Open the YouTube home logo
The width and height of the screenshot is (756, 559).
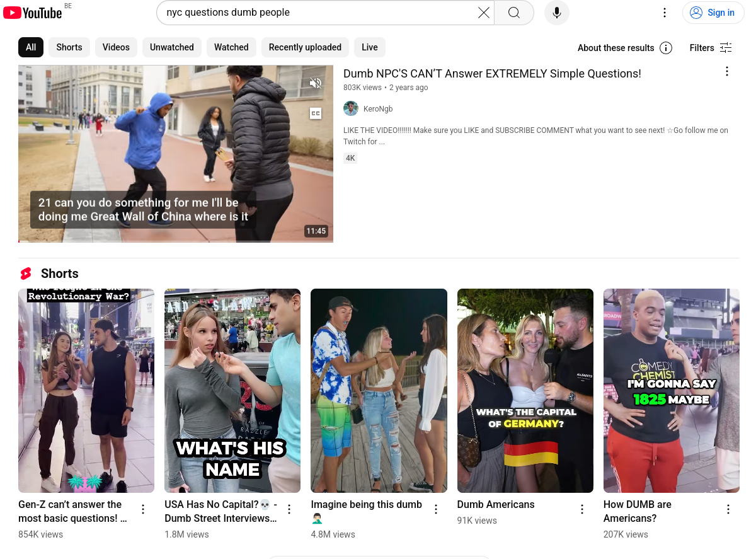[33, 13]
